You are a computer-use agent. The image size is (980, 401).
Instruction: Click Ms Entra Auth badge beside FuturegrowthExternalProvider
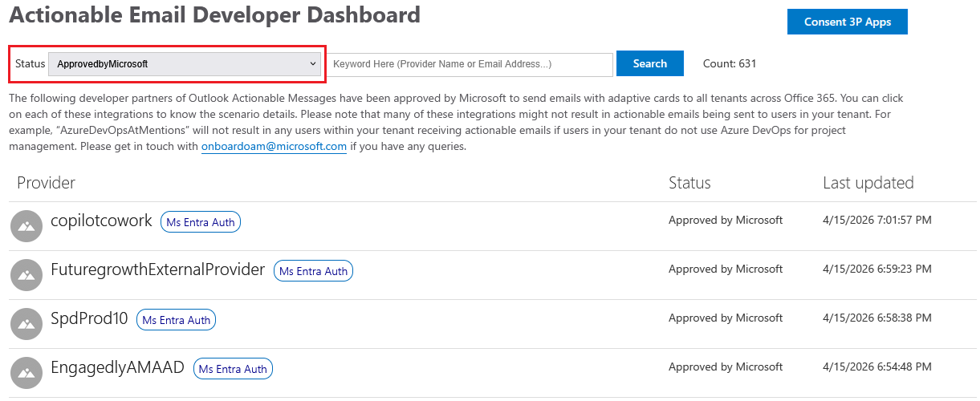[313, 271]
